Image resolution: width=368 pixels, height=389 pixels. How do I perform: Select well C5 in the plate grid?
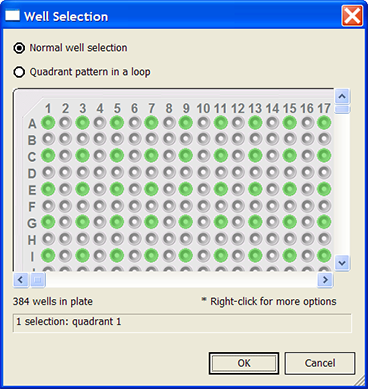pos(117,155)
